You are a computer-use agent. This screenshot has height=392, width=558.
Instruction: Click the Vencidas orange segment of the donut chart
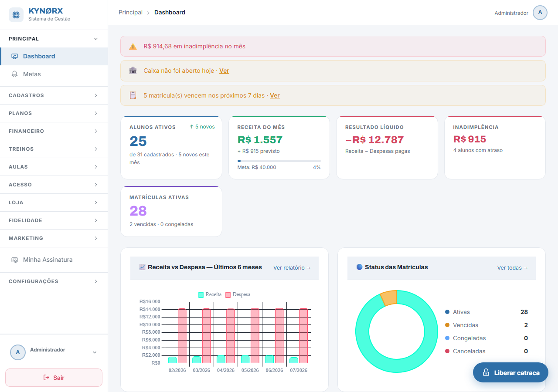pyautogui.click(x=389, y=298)
